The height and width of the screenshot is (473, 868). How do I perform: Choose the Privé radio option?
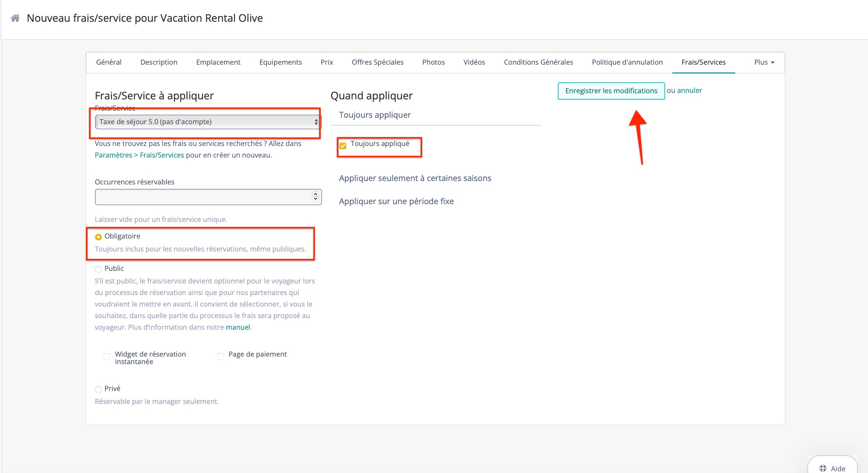[98, 389]
